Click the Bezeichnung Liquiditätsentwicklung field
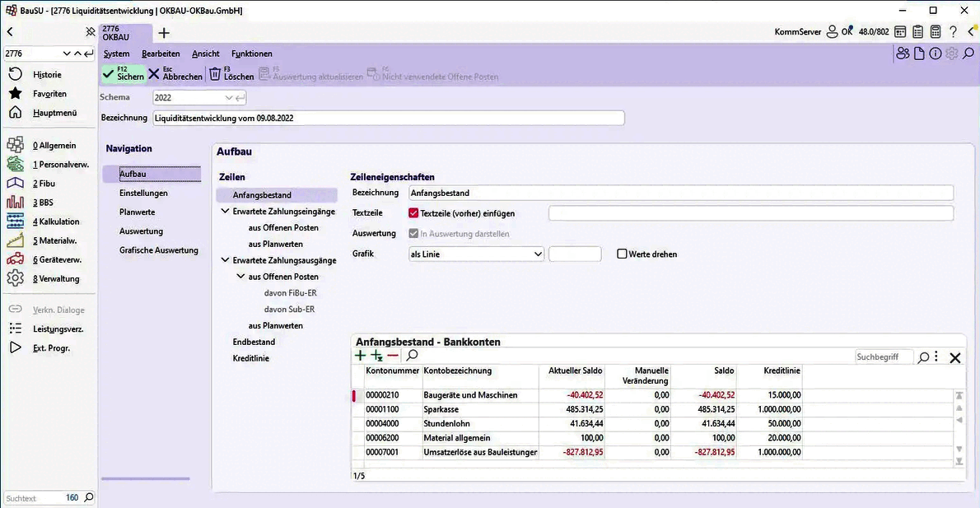This screenshot has width=980, height=508. (389, 118)
